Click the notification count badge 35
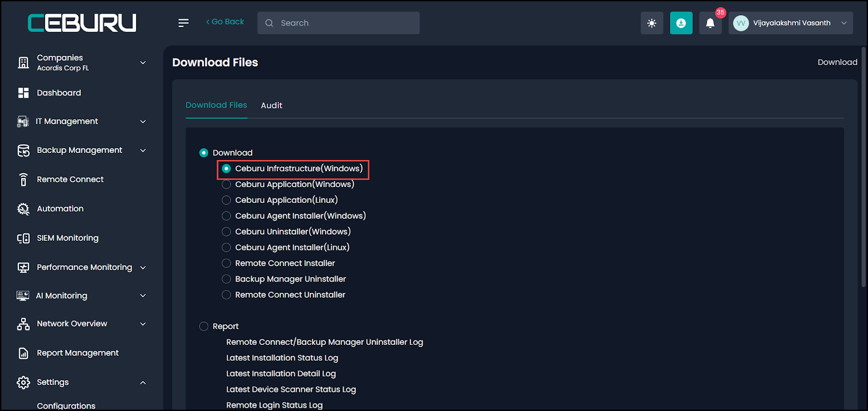The height and width of the screenshot is (411, 868). click(720, 12)
